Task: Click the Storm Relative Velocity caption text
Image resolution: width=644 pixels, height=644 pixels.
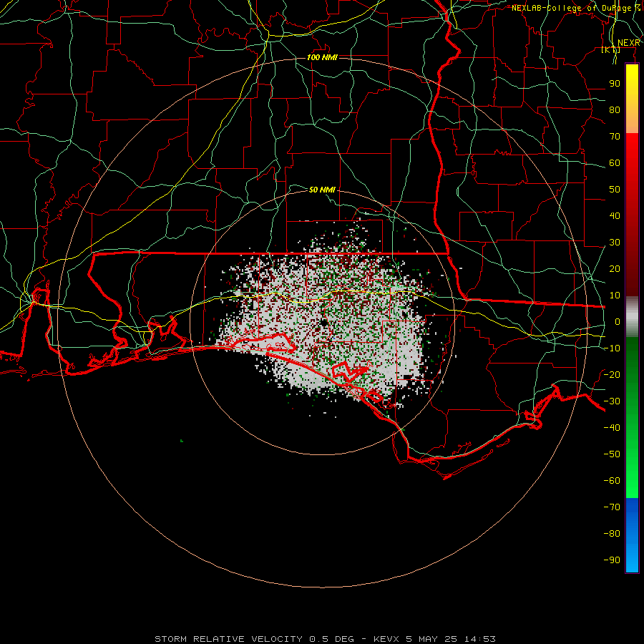Action: 325,639
